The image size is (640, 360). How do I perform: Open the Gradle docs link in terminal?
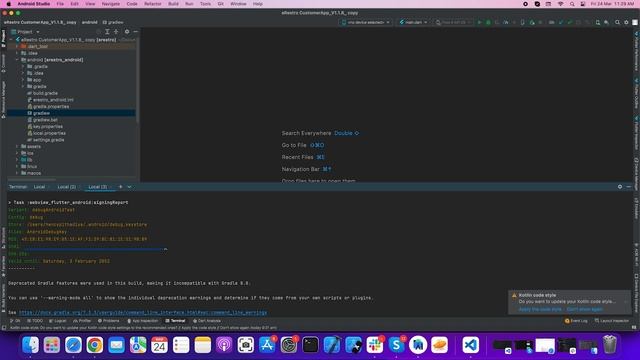coord(143,313)
